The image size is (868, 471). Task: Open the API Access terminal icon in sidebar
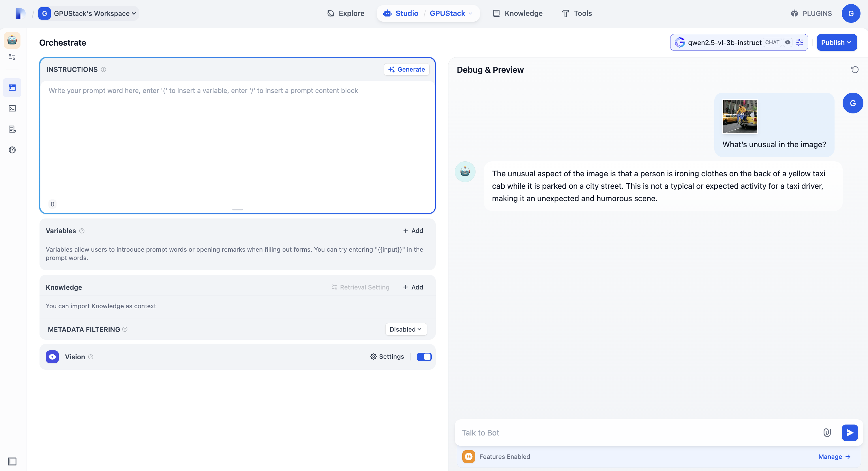pyautogui.click(x=12, y=108)
